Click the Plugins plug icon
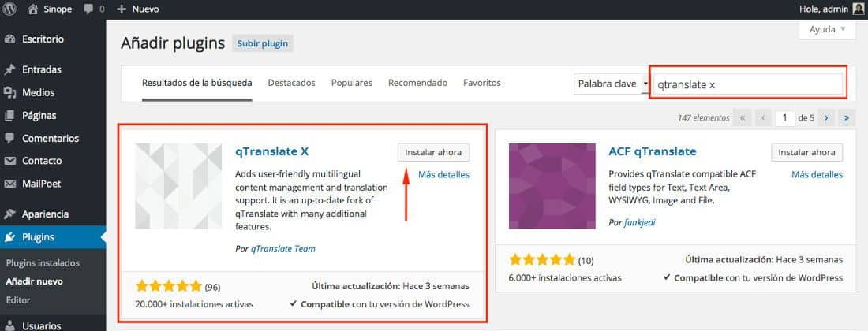Image resolution: width=868 pixels, height=331 pixels. pos(9,238)
